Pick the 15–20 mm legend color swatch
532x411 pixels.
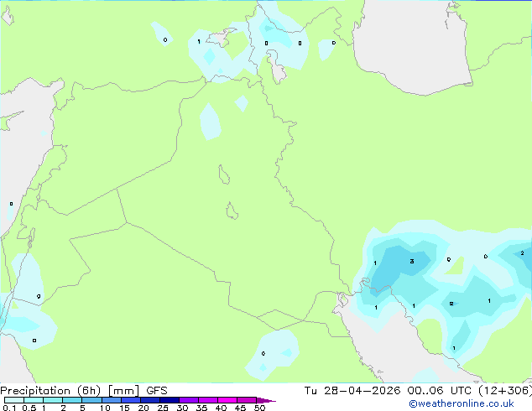pyautogui.click(x=130, y=400)
